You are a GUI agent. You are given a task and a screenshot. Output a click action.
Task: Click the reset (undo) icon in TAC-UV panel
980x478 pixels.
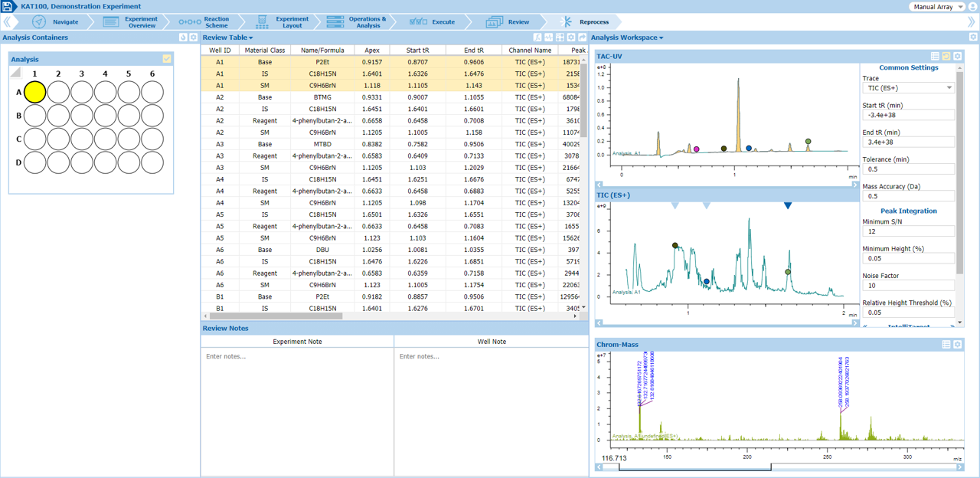pos(946,57)
